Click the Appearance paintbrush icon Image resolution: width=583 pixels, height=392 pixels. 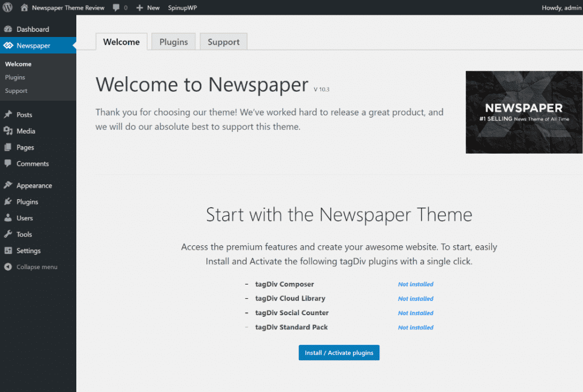(x=8, y=185)
